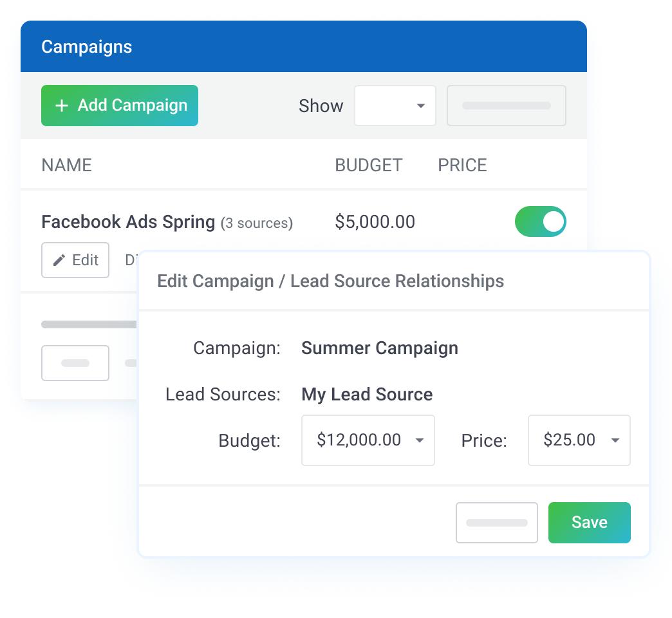
Task: Click My Lead Source in the modal
Action: [x=367, y=394]
